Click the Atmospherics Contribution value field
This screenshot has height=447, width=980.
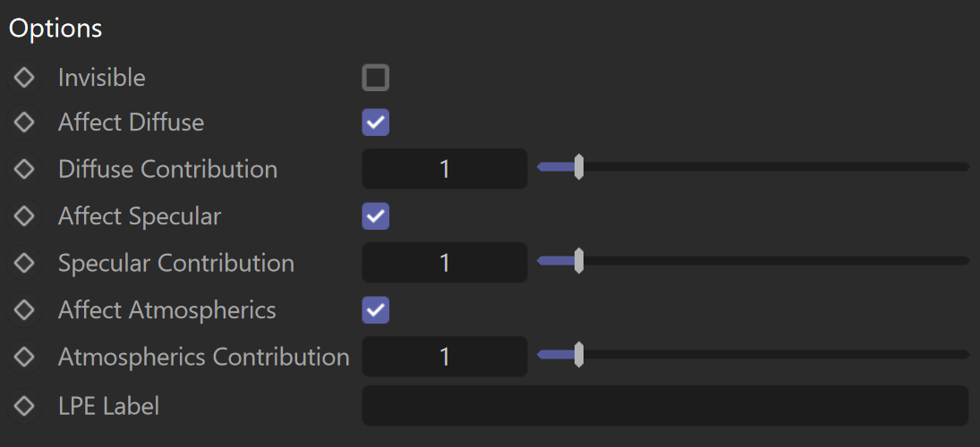[445, 356]
